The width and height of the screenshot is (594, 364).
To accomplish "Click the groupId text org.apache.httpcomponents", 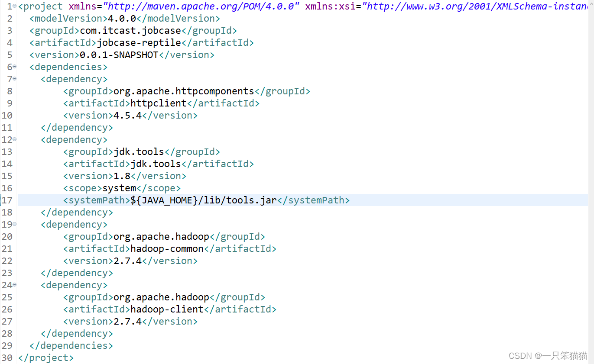I will [184, 91].
